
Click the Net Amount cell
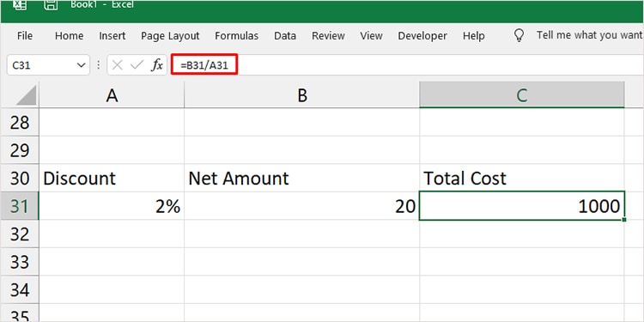click(302, 179)
